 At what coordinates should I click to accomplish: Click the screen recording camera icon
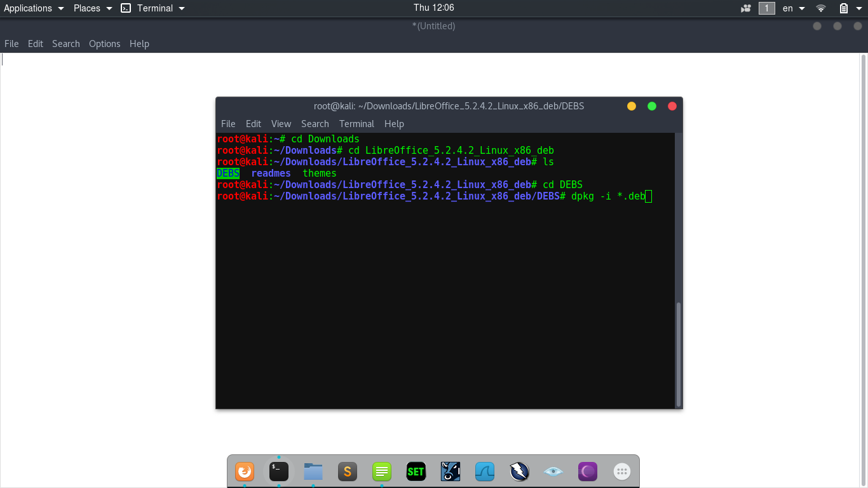click(x=746, y=8)
